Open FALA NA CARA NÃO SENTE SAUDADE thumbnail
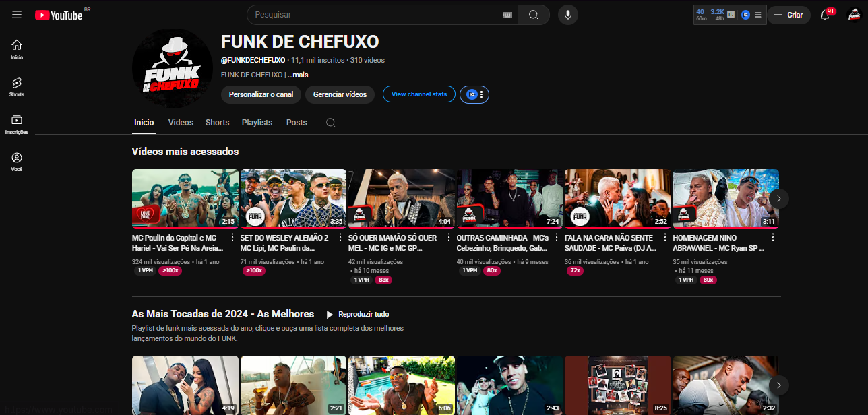Screen dimensions: 868x415 coord(618,199)
